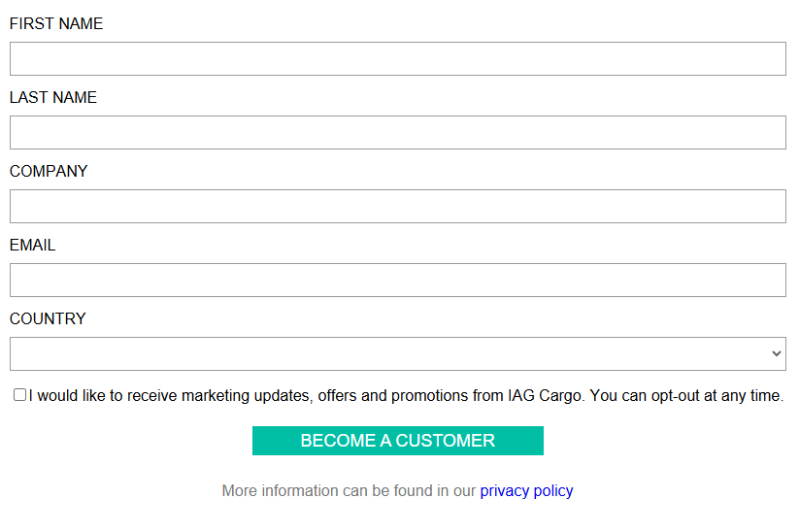Click the EMAIL label text
This screenshot has height=532, width=800.
tap(33, 246)
